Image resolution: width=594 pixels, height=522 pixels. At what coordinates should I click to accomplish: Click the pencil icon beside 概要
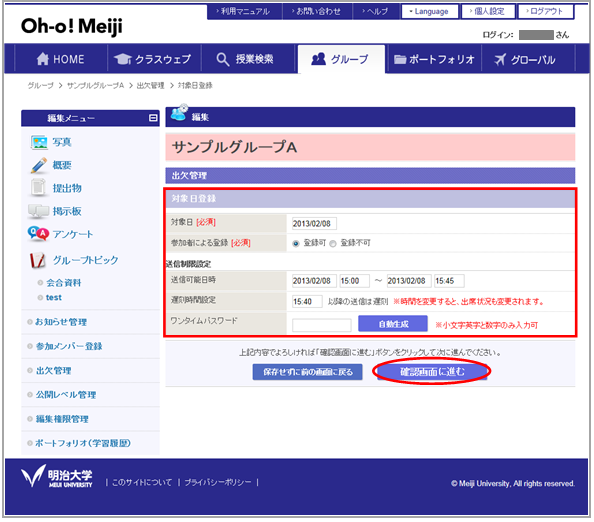coord(39,166)
